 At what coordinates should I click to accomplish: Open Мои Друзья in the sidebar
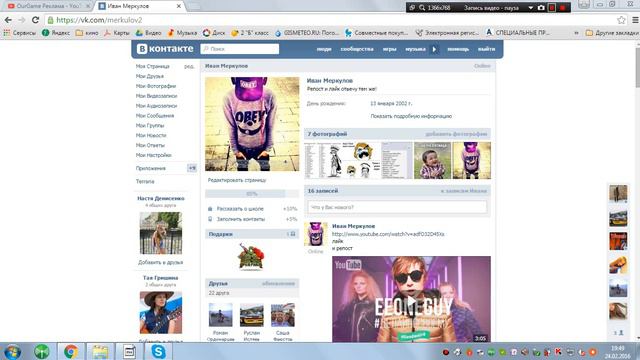150,76
